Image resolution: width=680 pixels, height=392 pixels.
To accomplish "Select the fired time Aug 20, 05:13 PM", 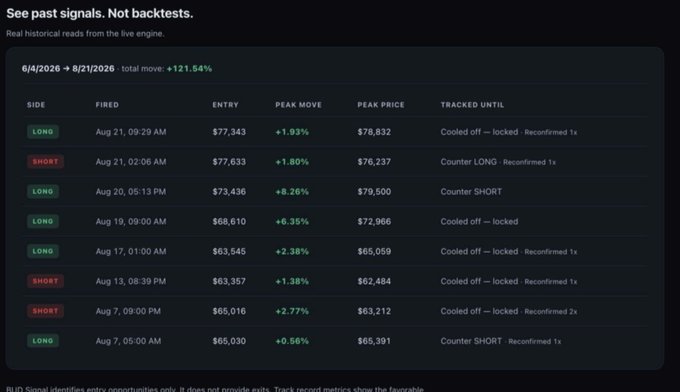I will tap(131, 192).
